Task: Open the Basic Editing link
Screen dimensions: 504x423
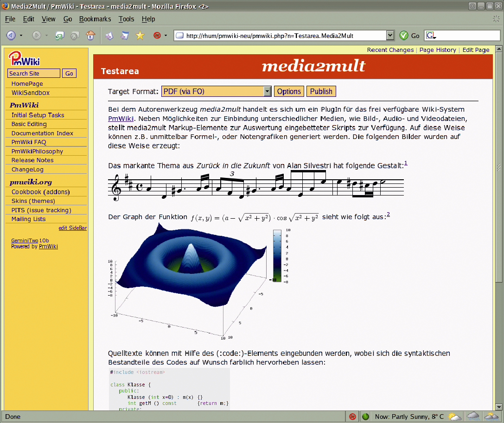Action: coord(29,124)
